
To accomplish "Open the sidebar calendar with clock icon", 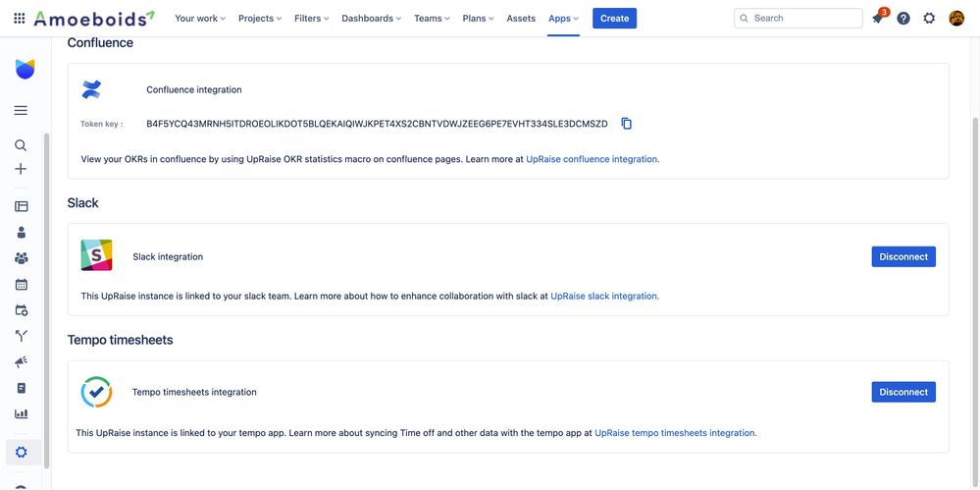I will click(22, 310).
